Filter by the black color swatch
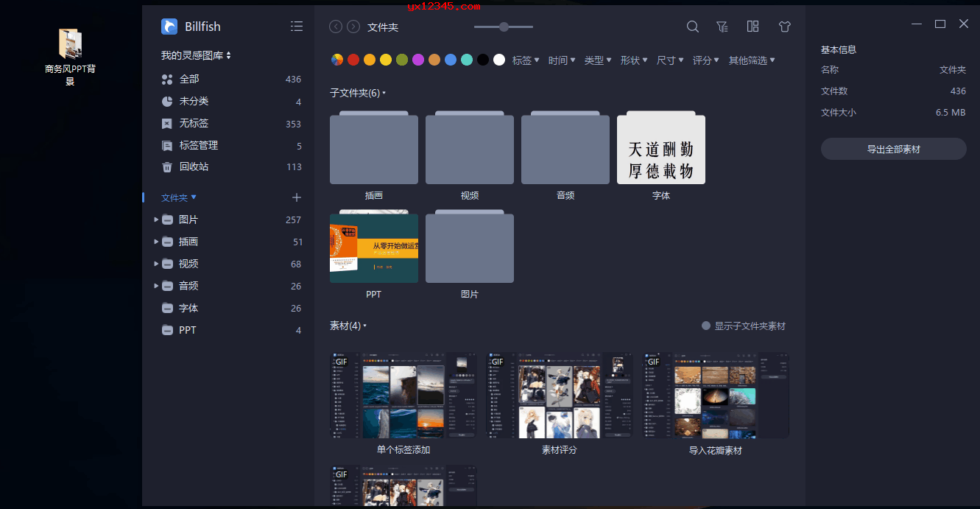 coord(483,60)
